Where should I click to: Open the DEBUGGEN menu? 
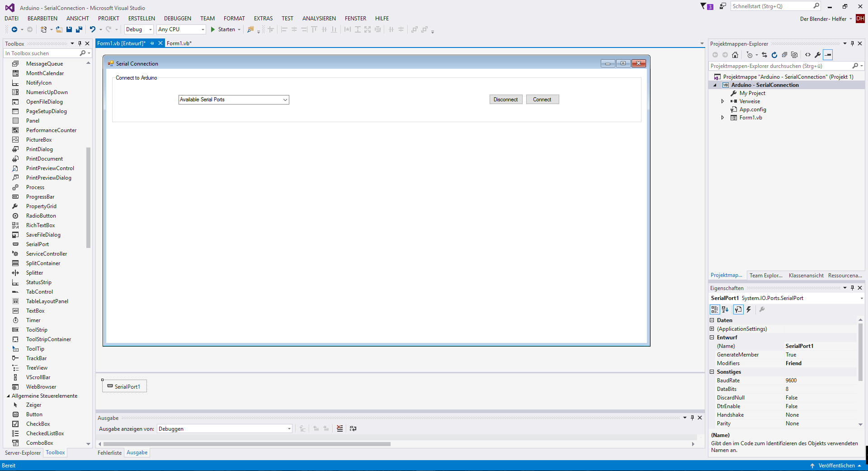click(x=177, y=18)
